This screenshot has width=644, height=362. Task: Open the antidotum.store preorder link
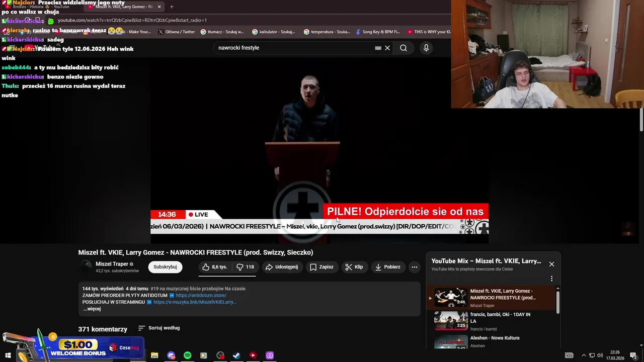201,295
